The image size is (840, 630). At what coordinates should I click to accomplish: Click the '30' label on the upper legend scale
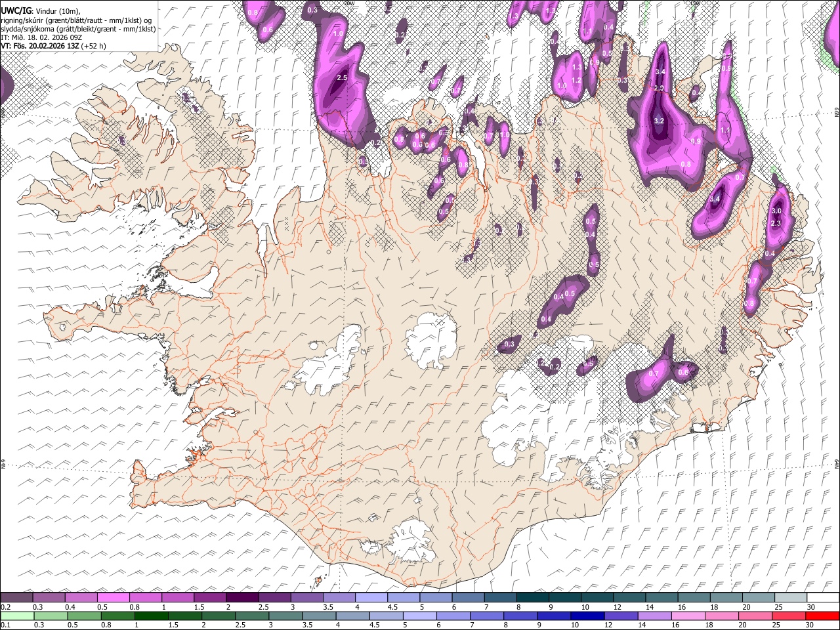coord(811,607)
